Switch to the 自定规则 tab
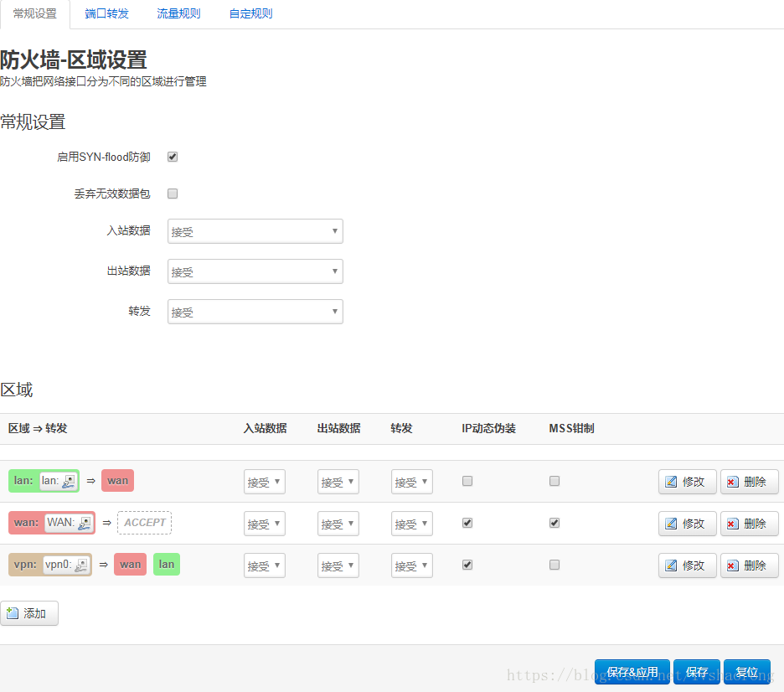 click(x=250, y=14)
